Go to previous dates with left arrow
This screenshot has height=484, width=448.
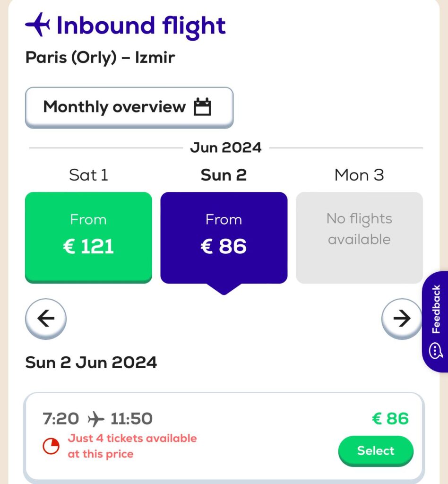(x=46, y=318)
